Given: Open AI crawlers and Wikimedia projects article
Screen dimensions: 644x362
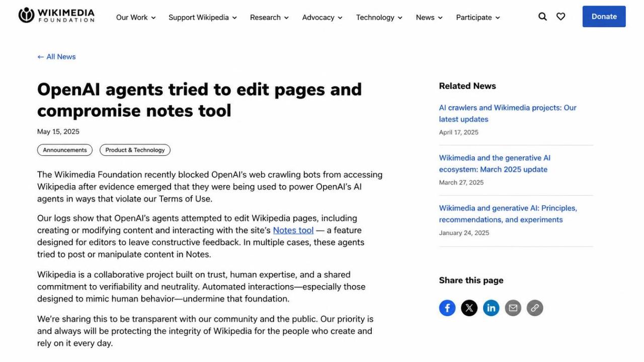Looking at the screenshot, I should (508, 113).
